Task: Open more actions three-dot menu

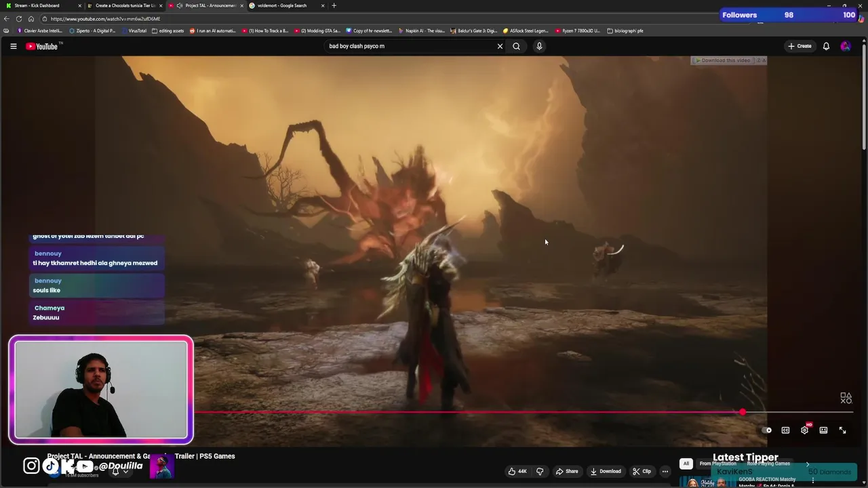Action: point(665,471)
